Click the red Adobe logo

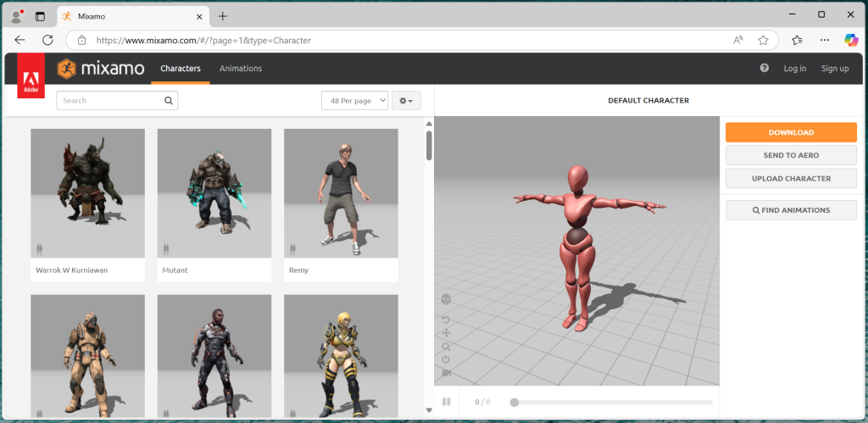pos(31,75)
